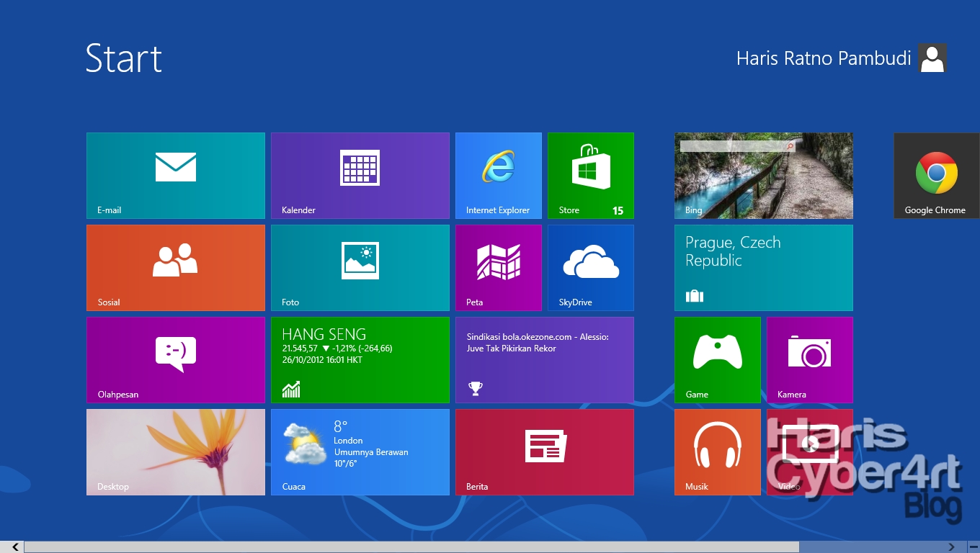Open the Cuaca weather tile
This screenshot has height=553, width=980.
click(x=360, y=452)
